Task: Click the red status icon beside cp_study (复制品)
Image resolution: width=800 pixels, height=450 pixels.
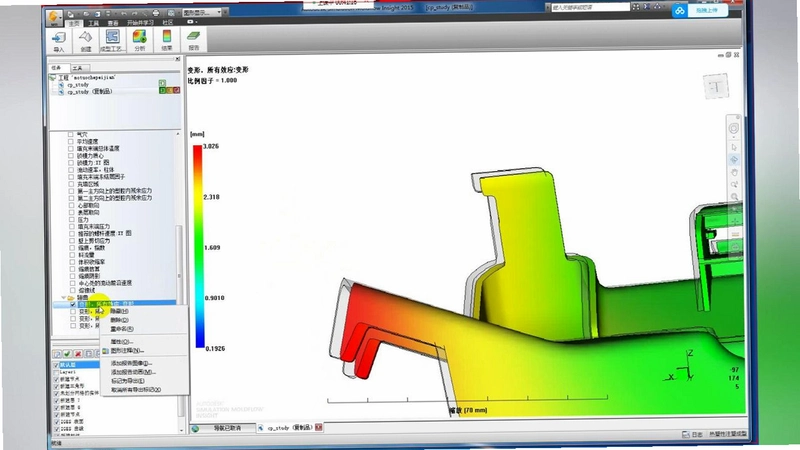Action: point(177,90)
